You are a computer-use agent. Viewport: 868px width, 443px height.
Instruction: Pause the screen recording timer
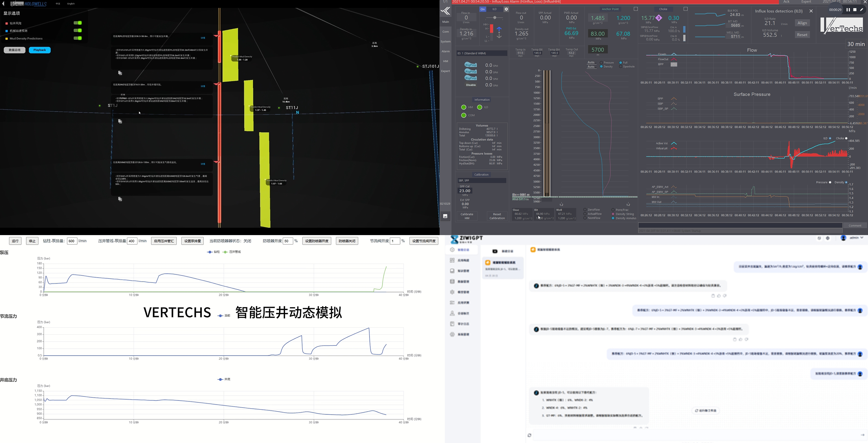[x=848, y=10]
